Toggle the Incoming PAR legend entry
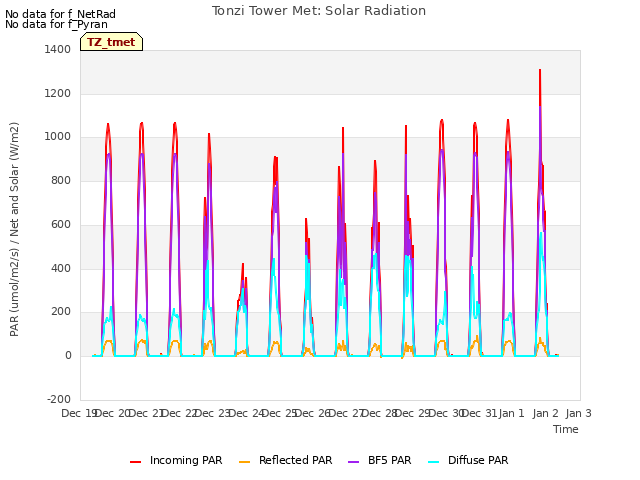Image resolution: width=640 pixels, height=480 pixels. [176, 460]
